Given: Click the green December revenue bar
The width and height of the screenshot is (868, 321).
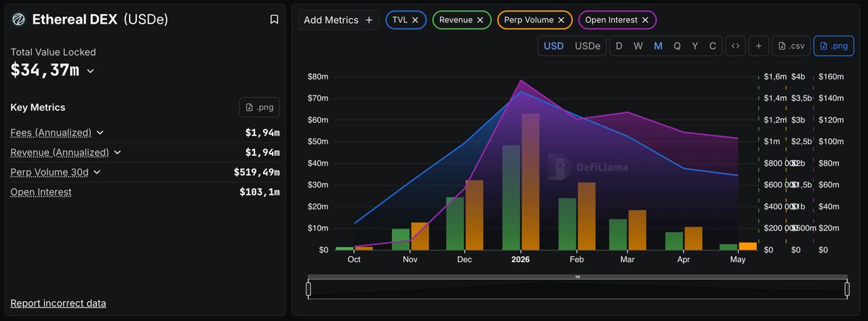Looking at the screenshot, I should click(455, 223).
